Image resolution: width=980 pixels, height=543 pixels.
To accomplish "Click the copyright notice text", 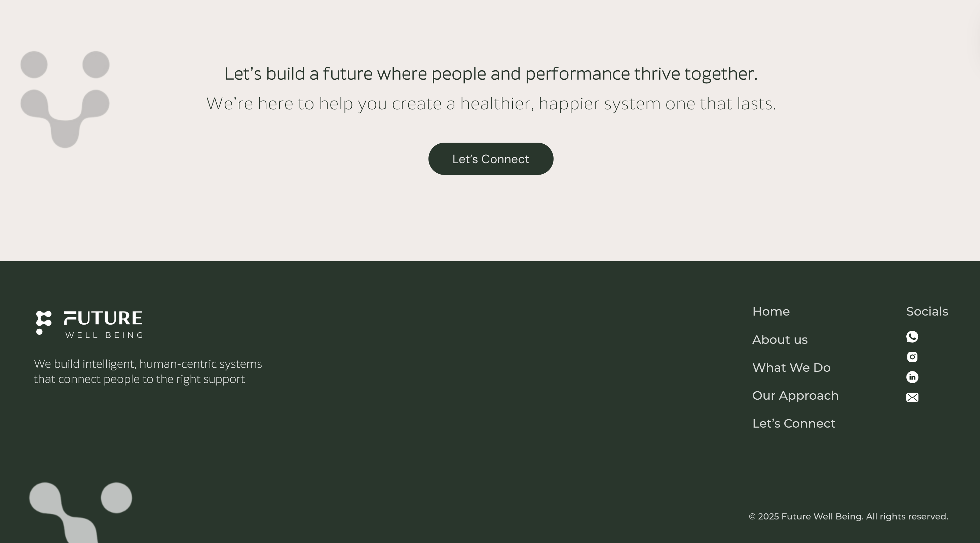I will pyautogui.click(x=848, y=516).
